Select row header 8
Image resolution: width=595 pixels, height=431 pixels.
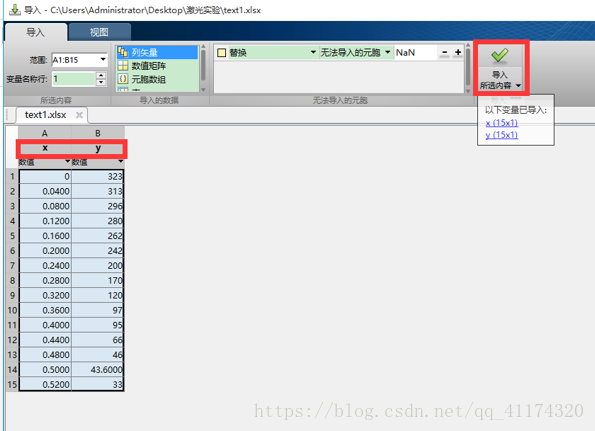click(12, 280)
